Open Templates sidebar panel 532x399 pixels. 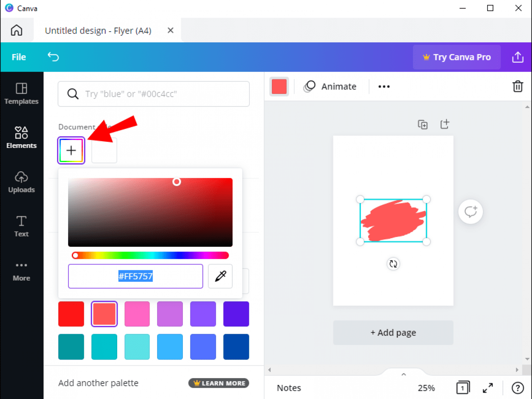coord(21,94)
